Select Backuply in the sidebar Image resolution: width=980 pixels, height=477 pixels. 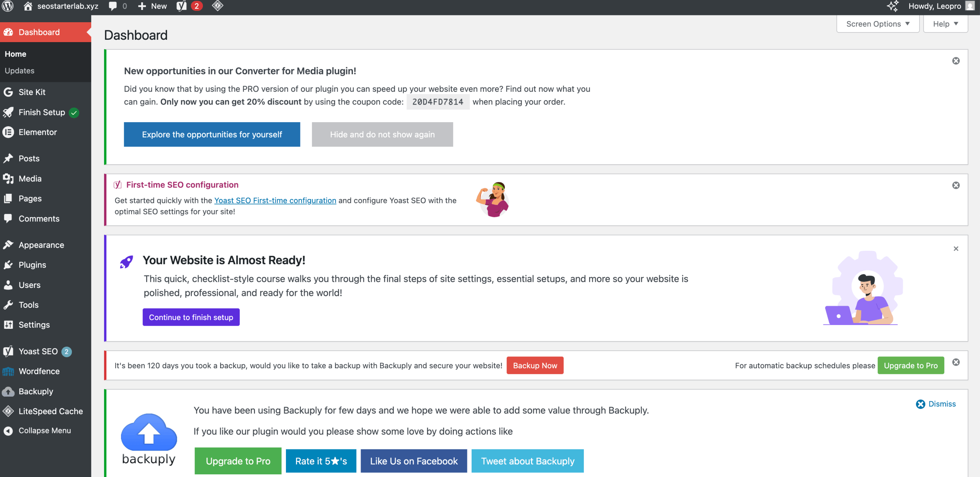click(36, 391)
